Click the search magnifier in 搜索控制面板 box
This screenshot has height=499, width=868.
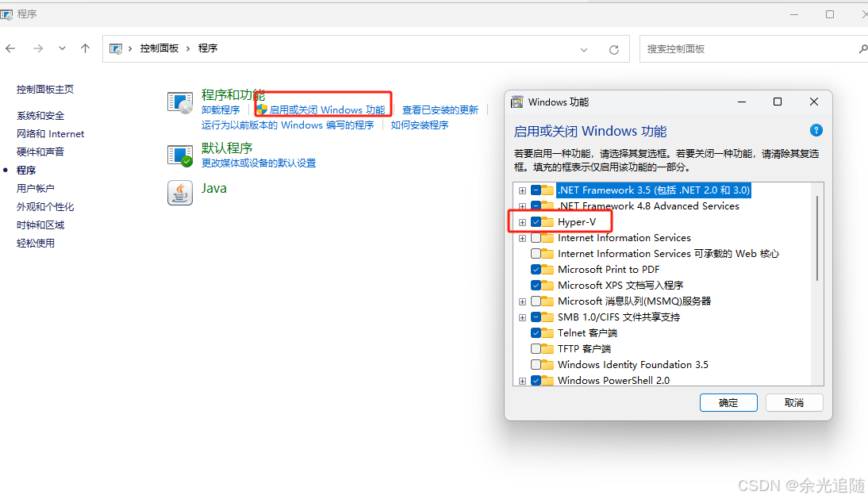tap(863, 48)
